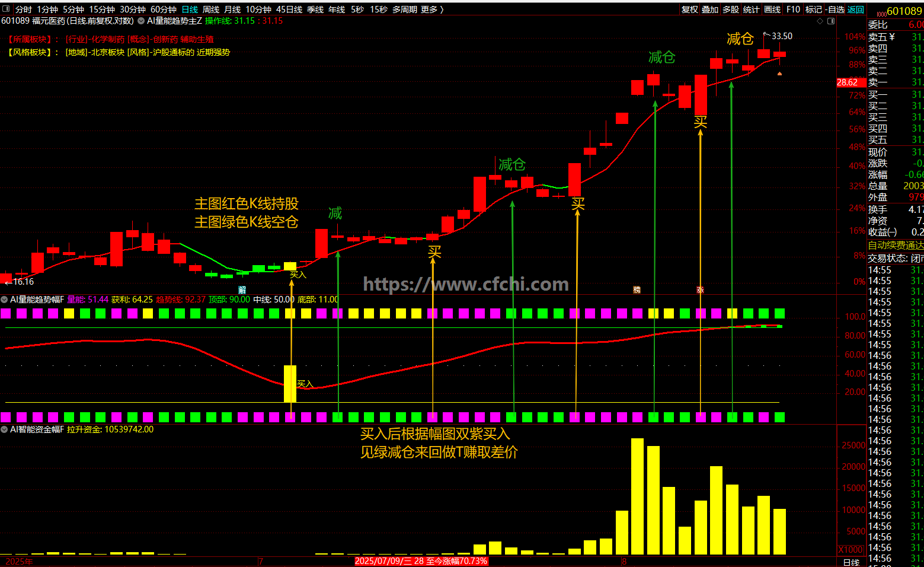Select the 15分钟 period tab
The width and height of the screenshot is (924, 567).
tap(102, 9)
